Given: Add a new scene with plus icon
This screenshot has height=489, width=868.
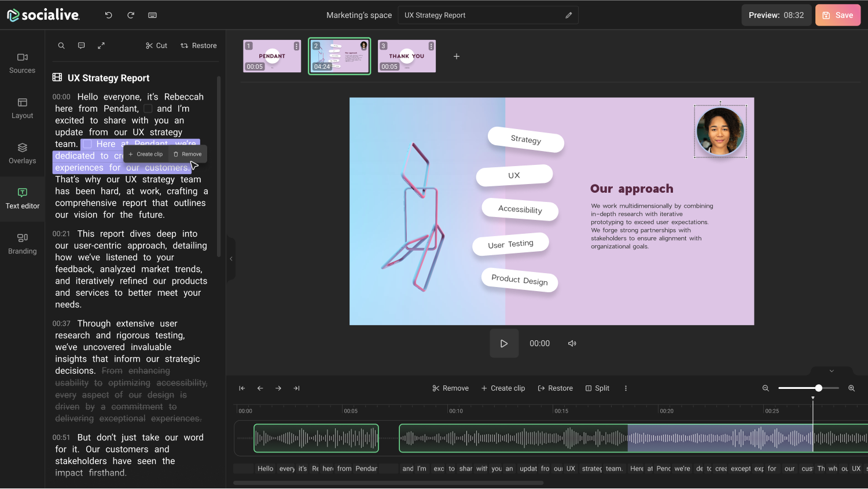Looking at the screenshot, I should (x=457, y=56).
